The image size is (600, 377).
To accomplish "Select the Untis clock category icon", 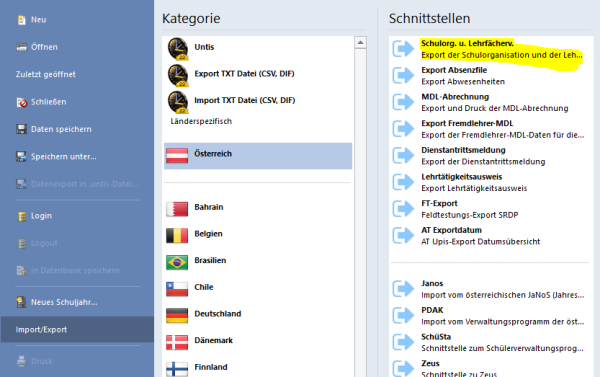I will (x=178, y=48).
